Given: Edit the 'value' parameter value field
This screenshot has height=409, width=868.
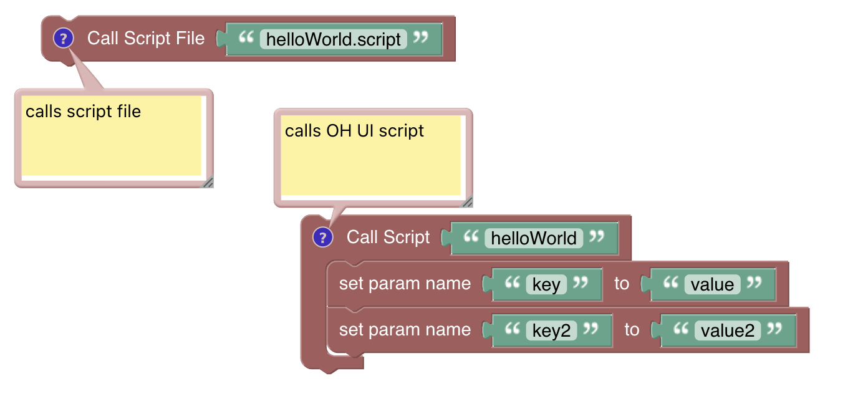Looking at the screenshot, I should (x=712, y=284).
